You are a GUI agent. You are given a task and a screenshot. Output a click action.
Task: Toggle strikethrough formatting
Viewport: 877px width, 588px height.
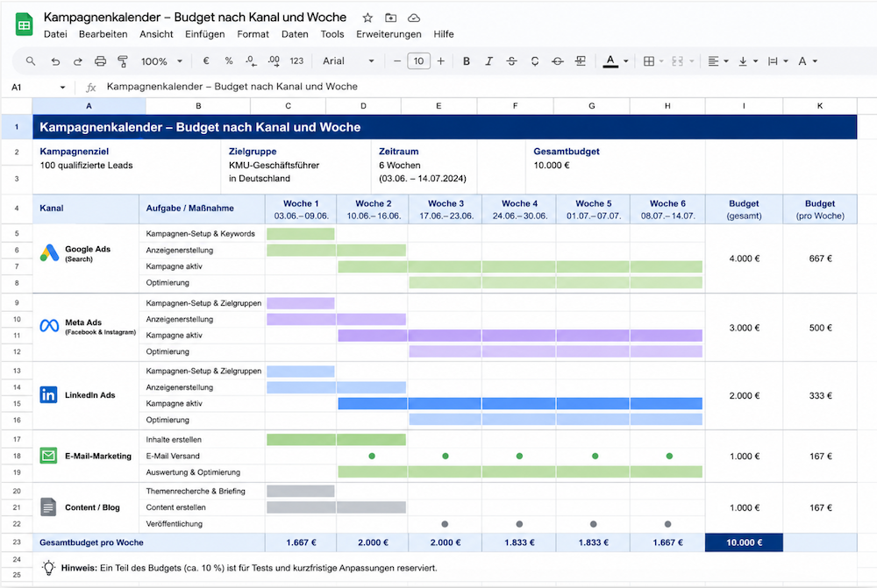[512, 61]
